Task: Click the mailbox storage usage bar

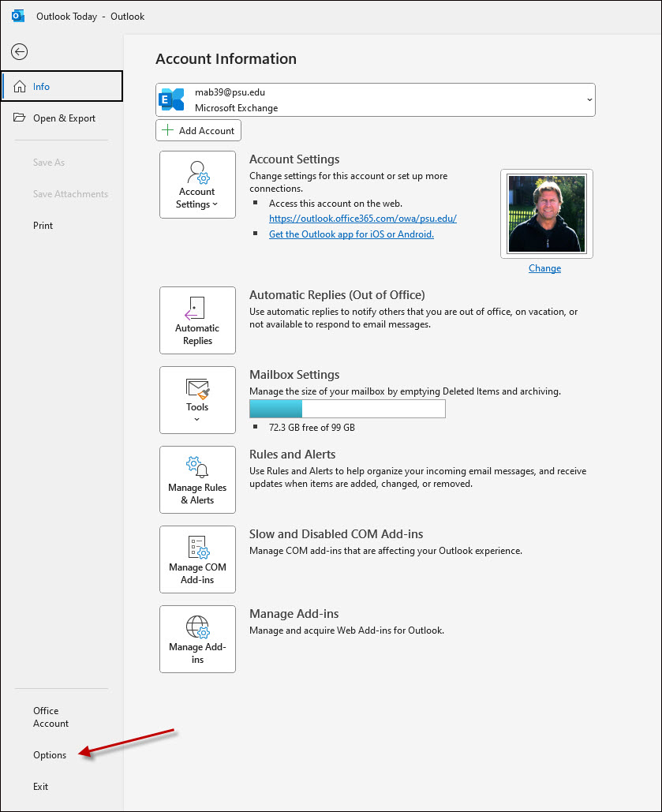Action: [x=347, y=409]
